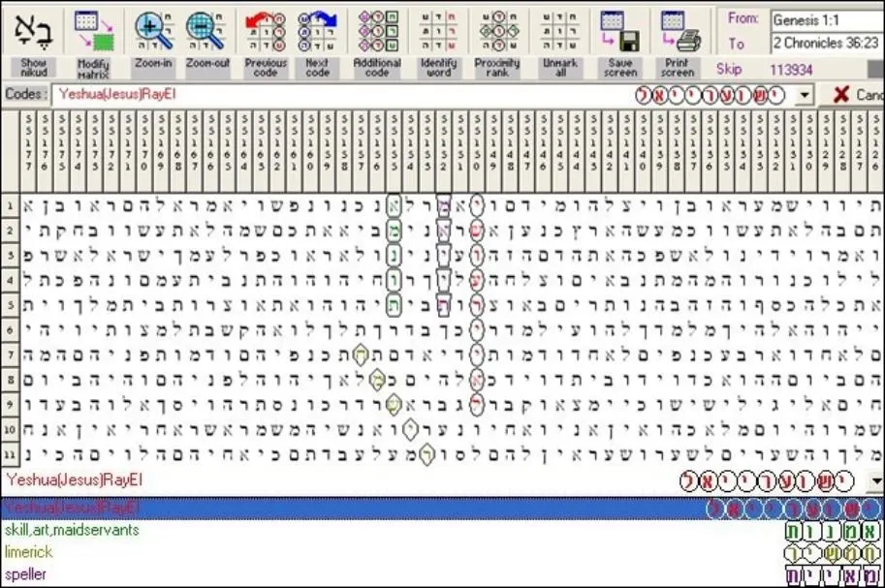
Task: Click the red X cancel icon
Action: click(x=841, y=94)
